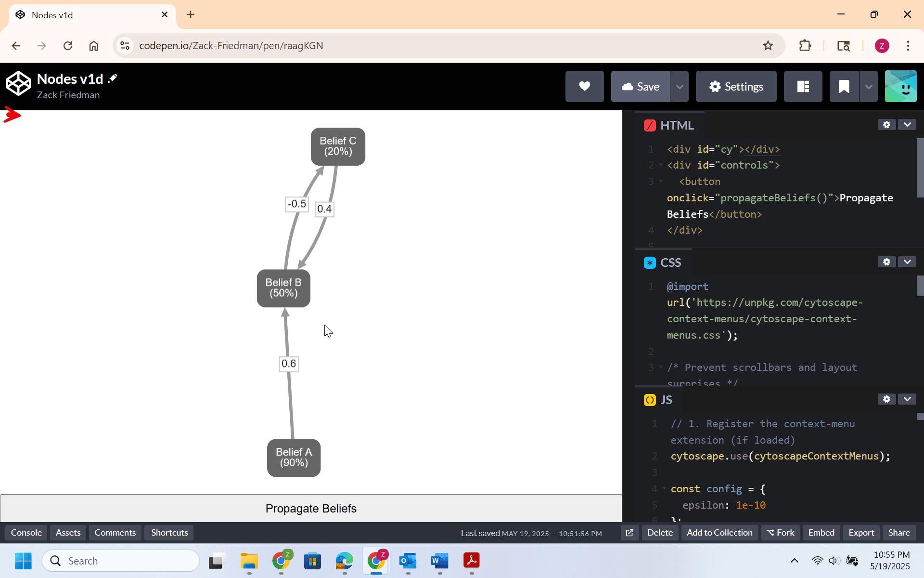Image resolution: width=924 pixels, height=578 pixels.
Task: Expand the bookmark dropdown arrow
Action: 869,86
